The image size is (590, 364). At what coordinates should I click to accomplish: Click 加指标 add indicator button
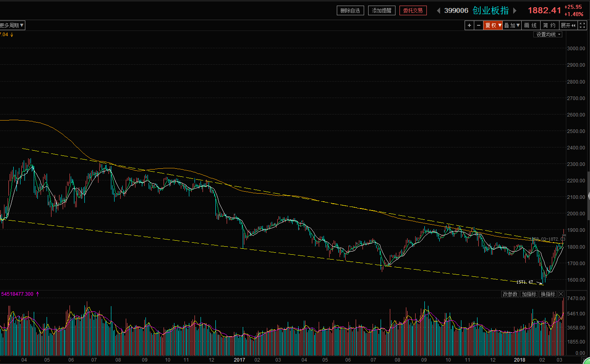point(529,294)
